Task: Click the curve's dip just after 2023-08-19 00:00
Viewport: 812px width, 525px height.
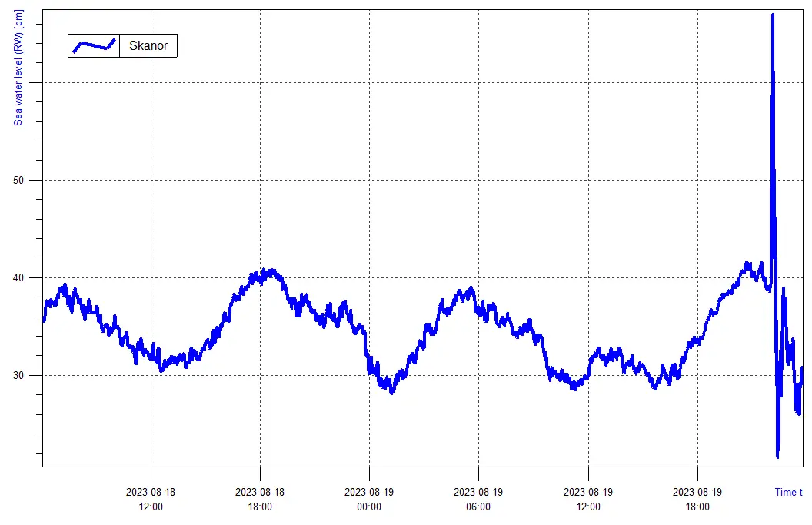Action: [x=391, y=391]
